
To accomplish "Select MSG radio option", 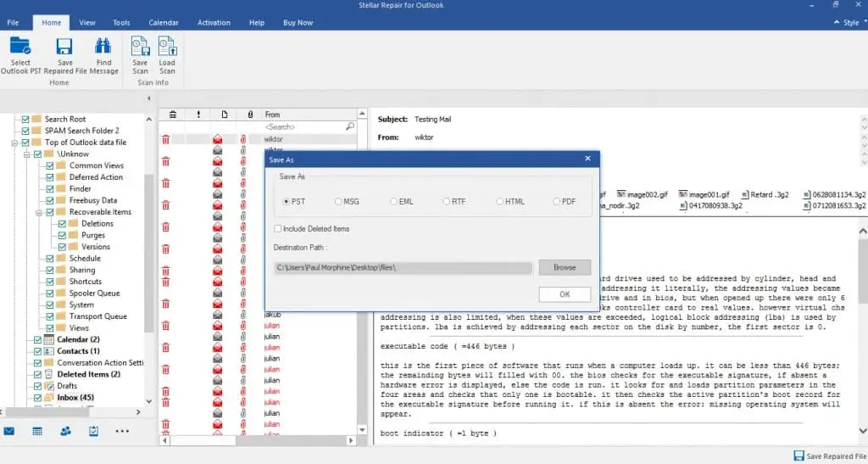I will (x=337, y=202).
